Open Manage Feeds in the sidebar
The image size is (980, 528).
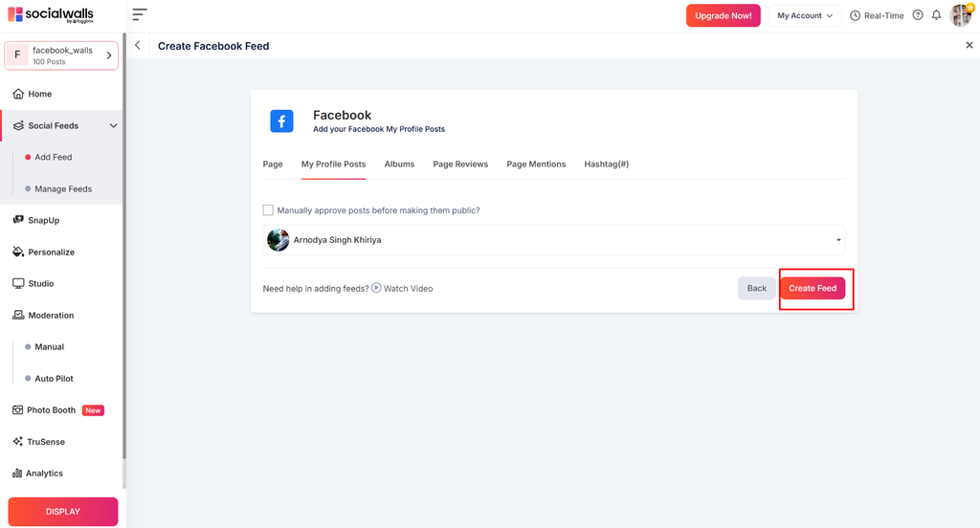pos(63,188)
